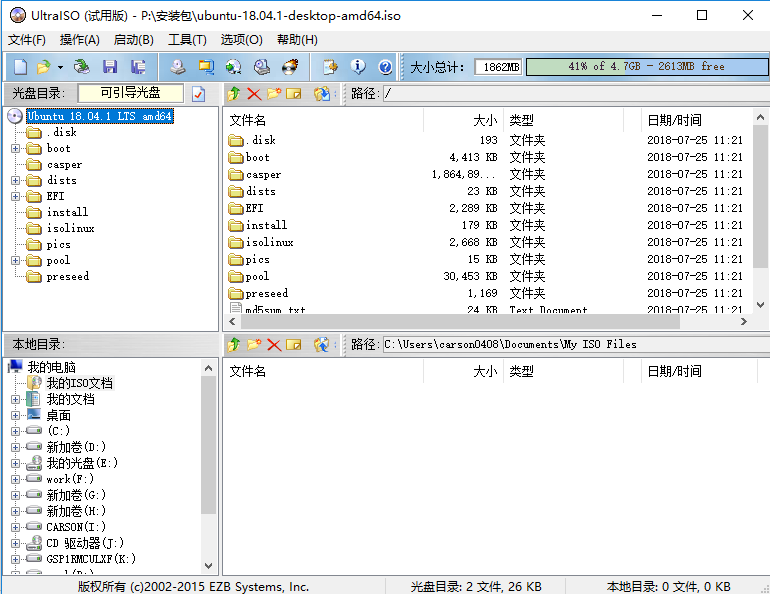This screenshot has width=770, height=594.
Task: Click the Info speech bubble icon
Action: click(358, 66)
